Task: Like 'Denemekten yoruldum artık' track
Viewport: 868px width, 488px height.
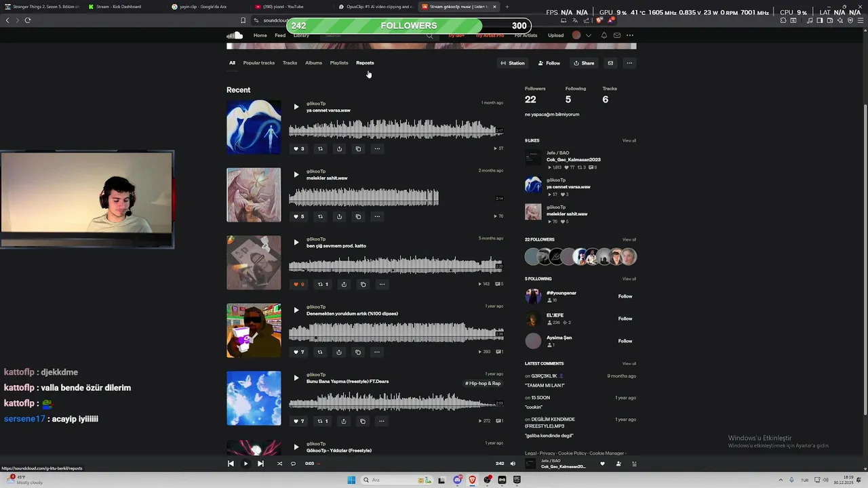Action: pos(298,352)
